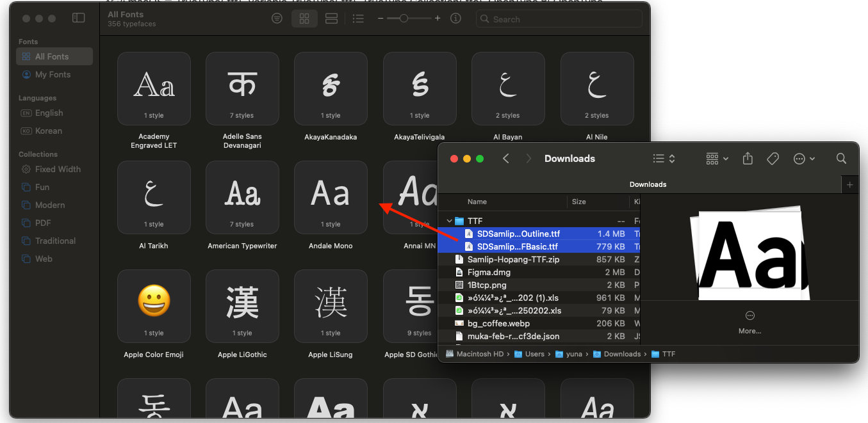The height and width of the screenshot is (423, 868).
Task: Select Samlip-Hopang-TTF.zip file
Action: click(539, 259)
